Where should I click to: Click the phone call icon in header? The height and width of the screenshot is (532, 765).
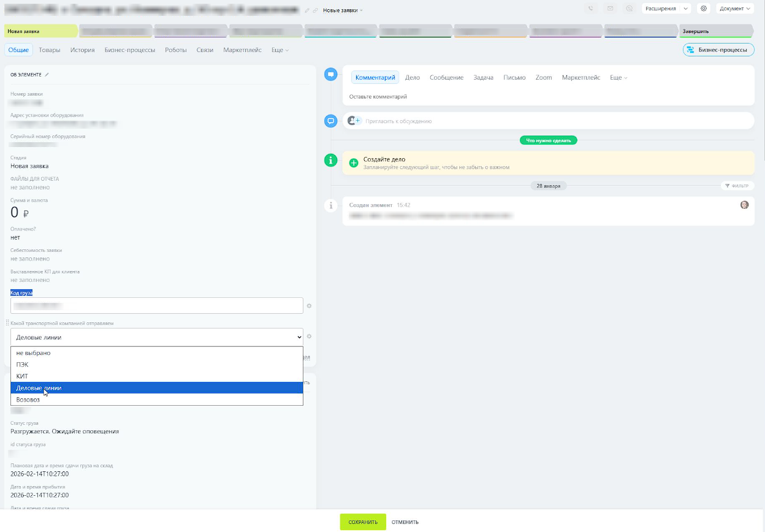tap(591, 9)
